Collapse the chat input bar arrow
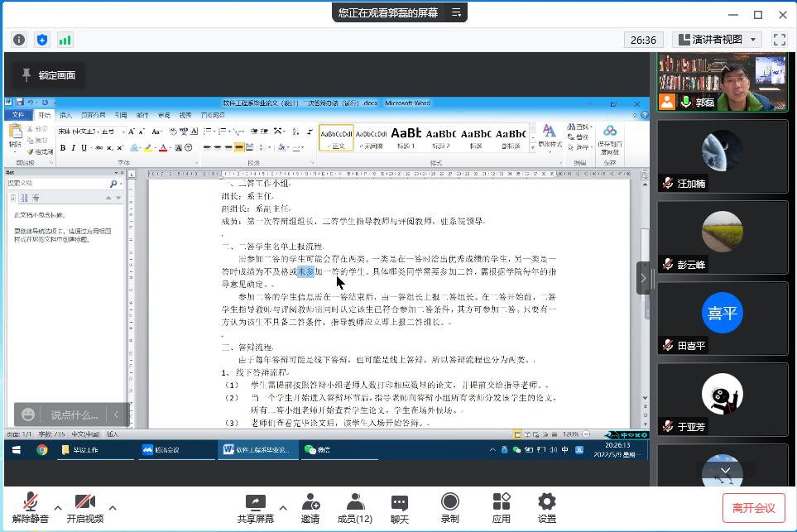This screenshot has width=797, height=532. [x=116, y=415]
